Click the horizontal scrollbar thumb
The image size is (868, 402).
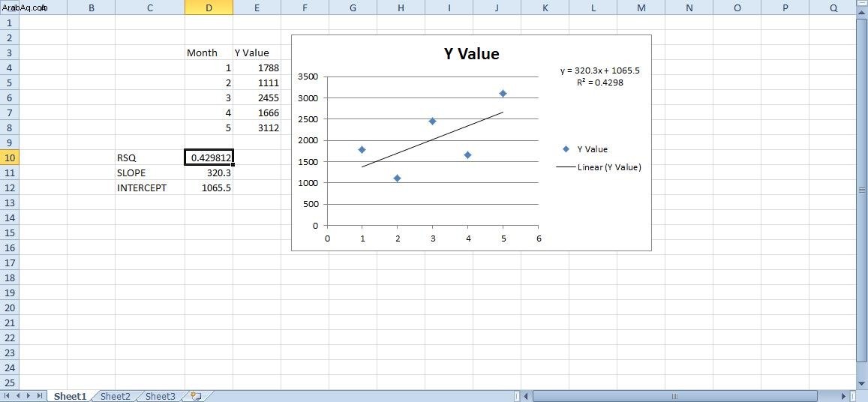pyautogui.click(x=674, y=396)
